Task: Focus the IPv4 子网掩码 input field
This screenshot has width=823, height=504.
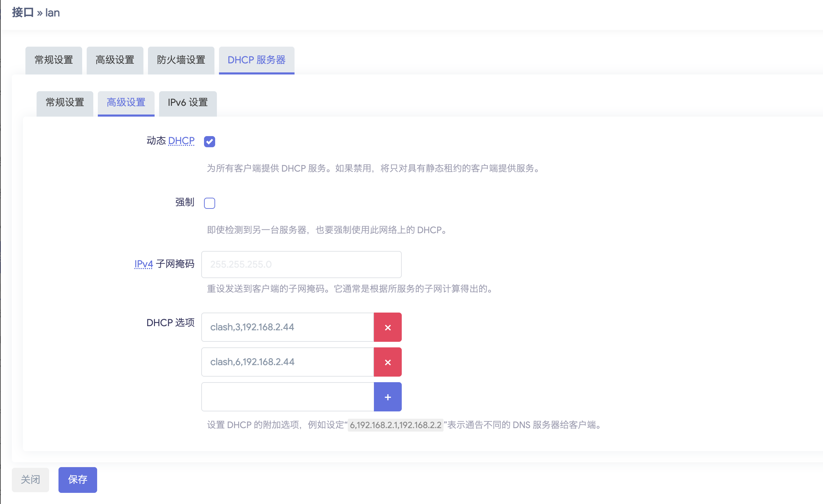Action: pyautogui.click(x=301, y=265)
